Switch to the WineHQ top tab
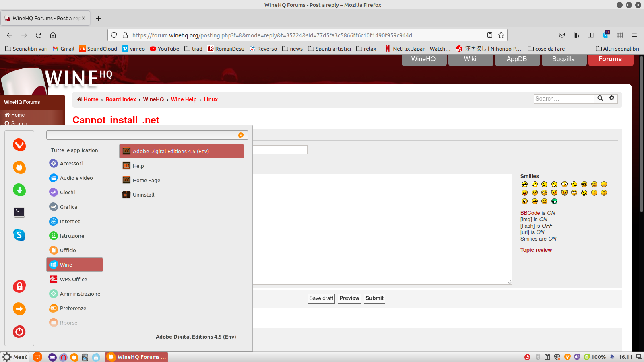644x362 pixels. 424,59
